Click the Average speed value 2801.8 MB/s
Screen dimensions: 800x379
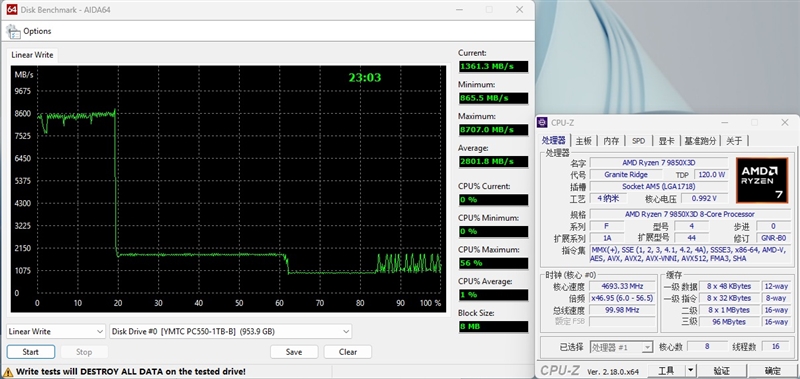coord(493,162)
